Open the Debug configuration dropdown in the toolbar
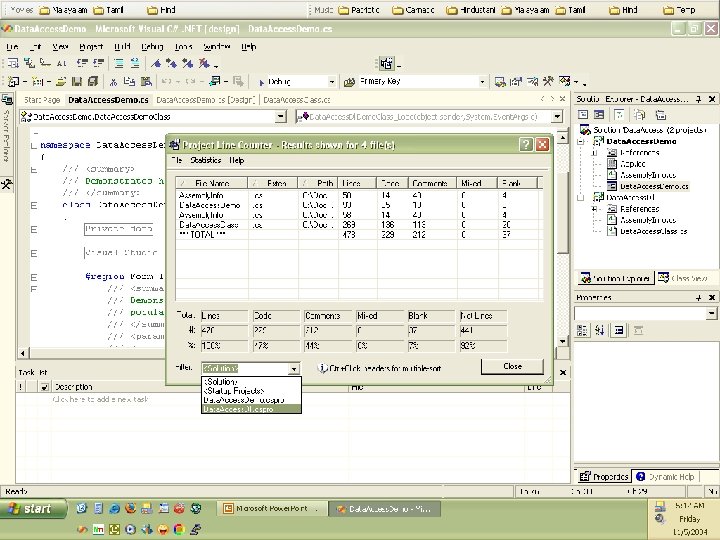 (331, 81)
